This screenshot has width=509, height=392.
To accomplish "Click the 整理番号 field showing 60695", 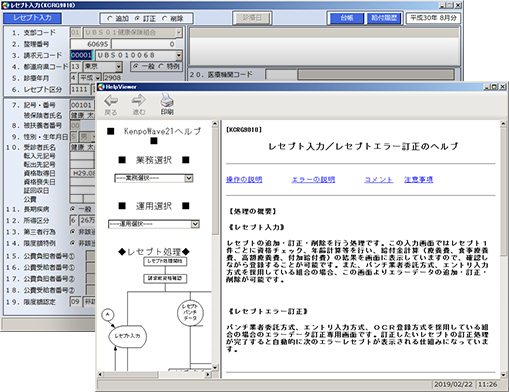I will (x=90, y=44).
